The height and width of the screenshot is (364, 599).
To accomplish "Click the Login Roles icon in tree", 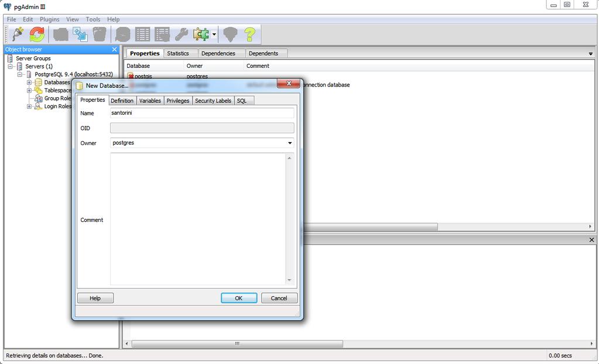I will coord(39,106).
